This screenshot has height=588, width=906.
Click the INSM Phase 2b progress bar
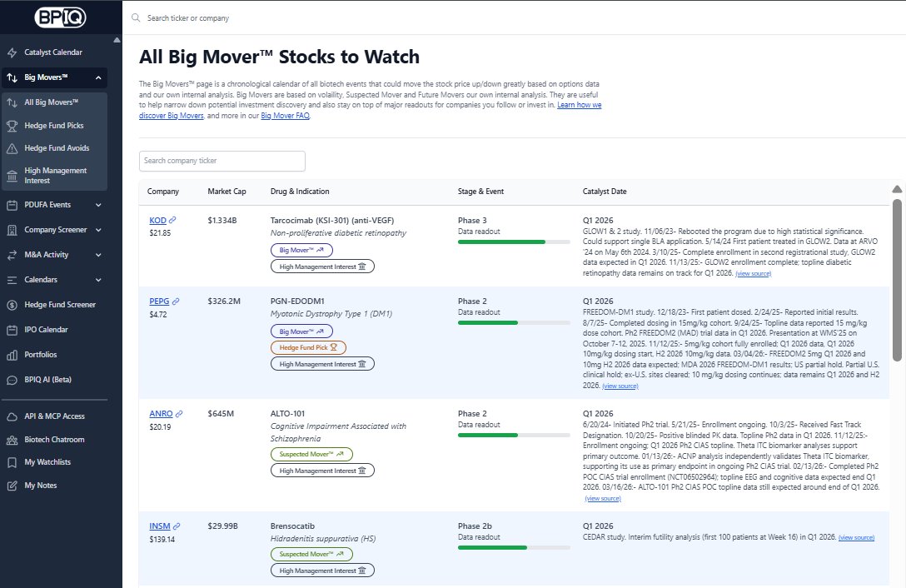(514, 547)
